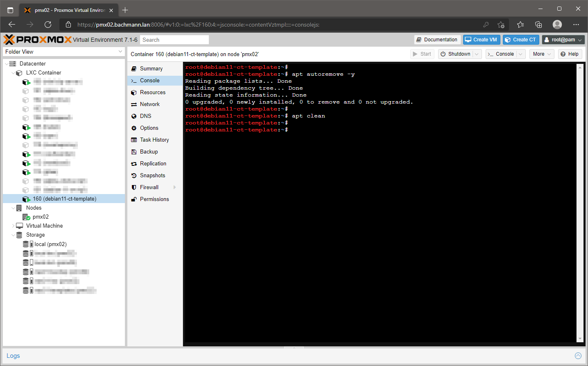588x366 pixels.
Task: Open the Replication panel
Action: (153, 163)
